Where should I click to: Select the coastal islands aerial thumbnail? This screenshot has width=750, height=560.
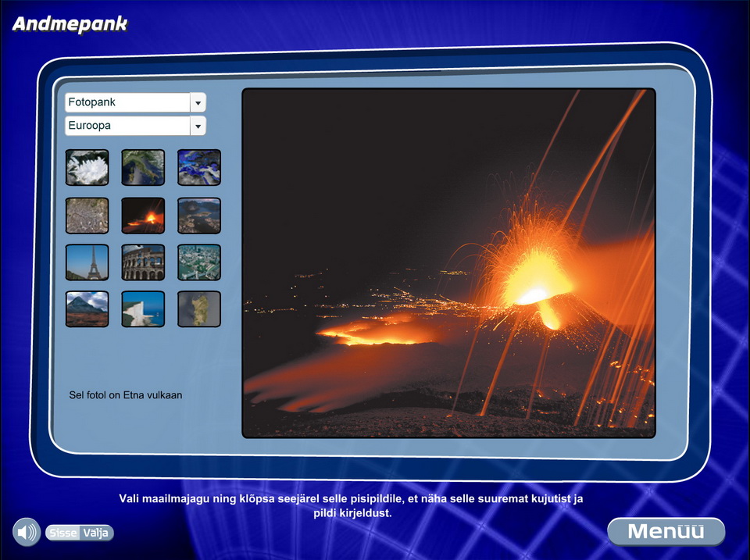click(x=199, y=216)
